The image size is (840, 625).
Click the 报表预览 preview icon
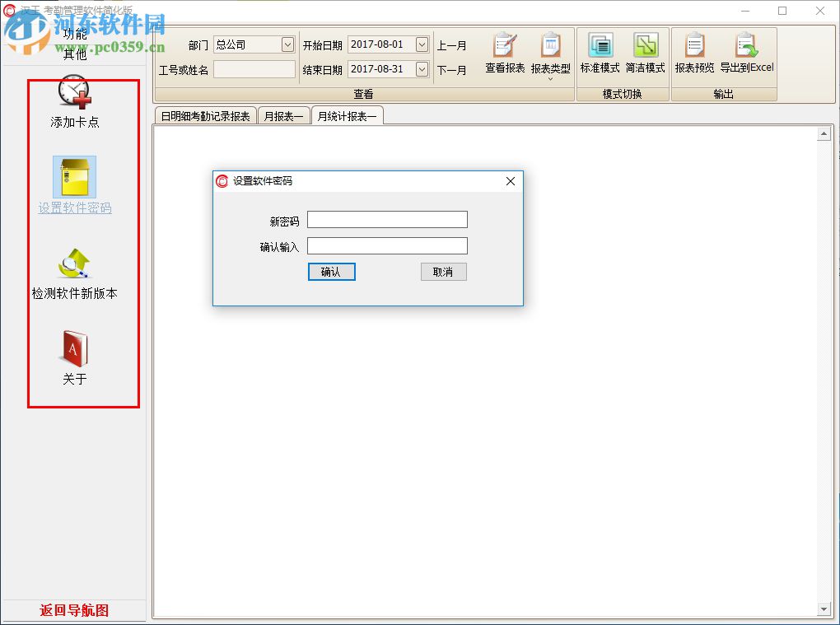coord(695,54)
